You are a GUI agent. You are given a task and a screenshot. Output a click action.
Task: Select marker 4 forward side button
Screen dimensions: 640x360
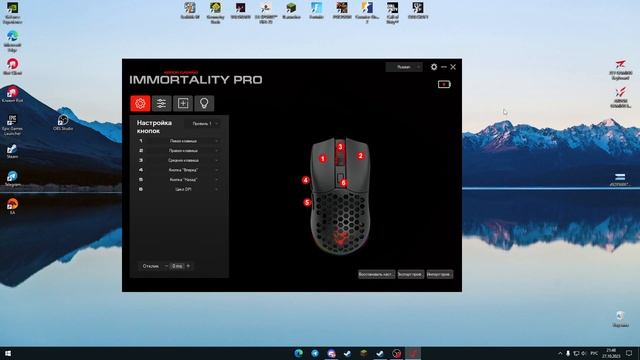pyautogui.click(x=306, y=180)
